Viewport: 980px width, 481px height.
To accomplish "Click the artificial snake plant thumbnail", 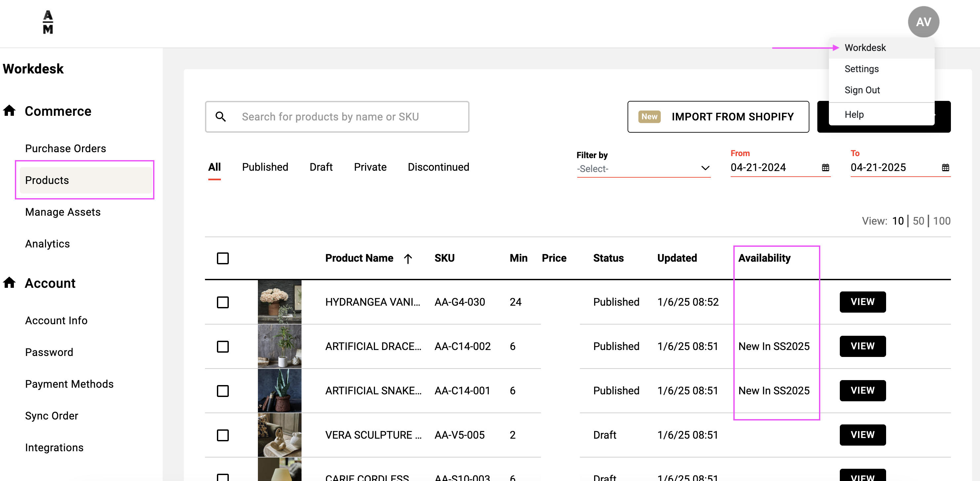I will pyautogui.click(x=280, y=391).
